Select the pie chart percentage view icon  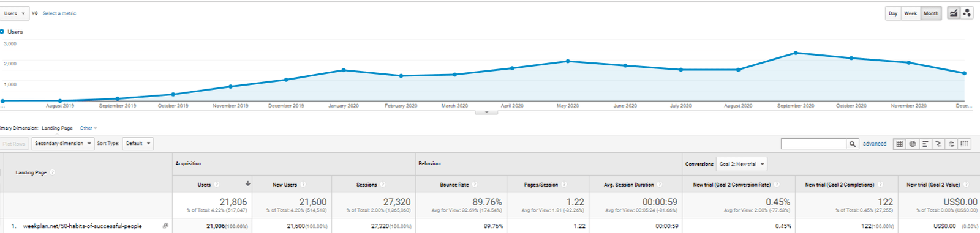click(x=913, y=144)
